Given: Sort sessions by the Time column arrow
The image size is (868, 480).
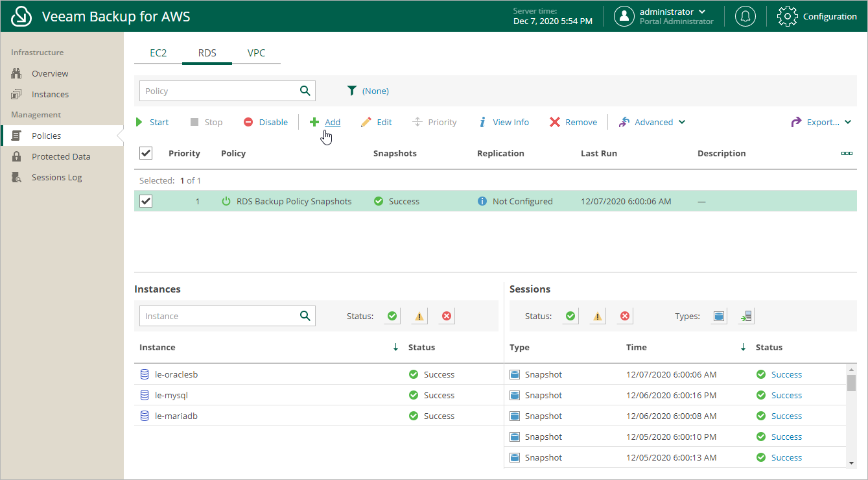Looking at the screenshot, I should [x=743, y=347].
